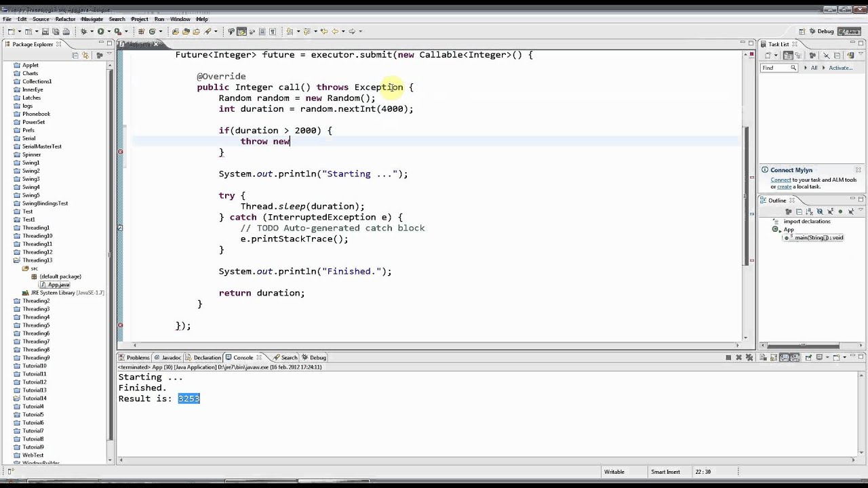Click the green Run toolbar button
This screenshot has height=488, width=868.
(x=100, y=31)
